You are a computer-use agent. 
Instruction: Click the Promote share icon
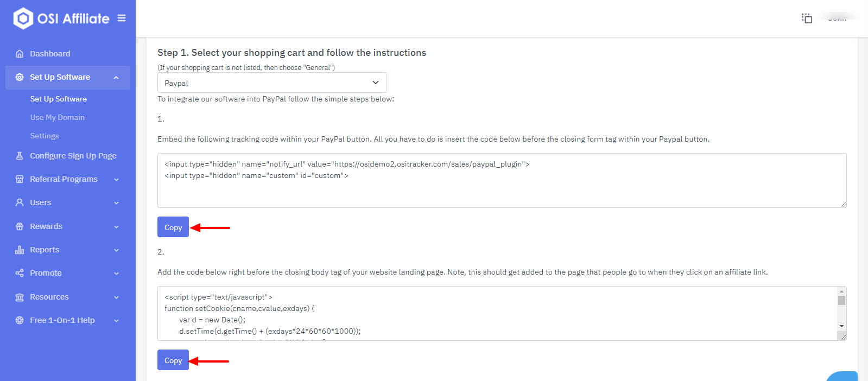[20, 273]
